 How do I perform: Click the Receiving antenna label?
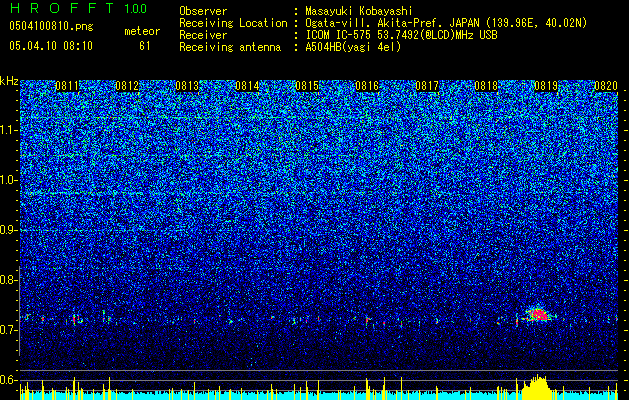coord(230,47)
